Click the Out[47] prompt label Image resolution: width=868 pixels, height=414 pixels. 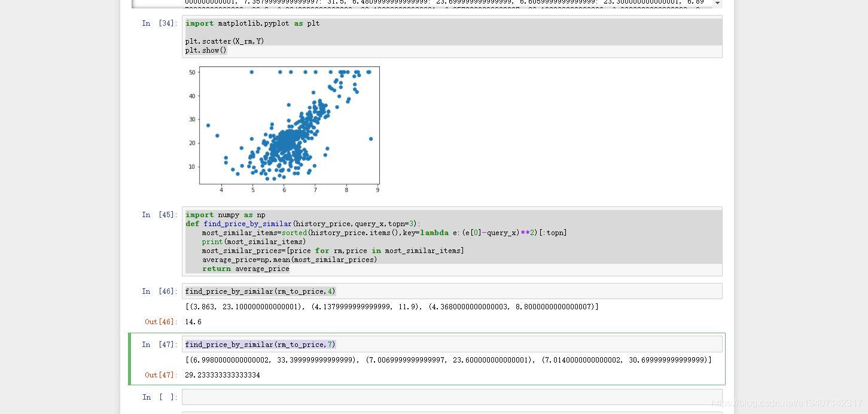click(x=161, y=375)
